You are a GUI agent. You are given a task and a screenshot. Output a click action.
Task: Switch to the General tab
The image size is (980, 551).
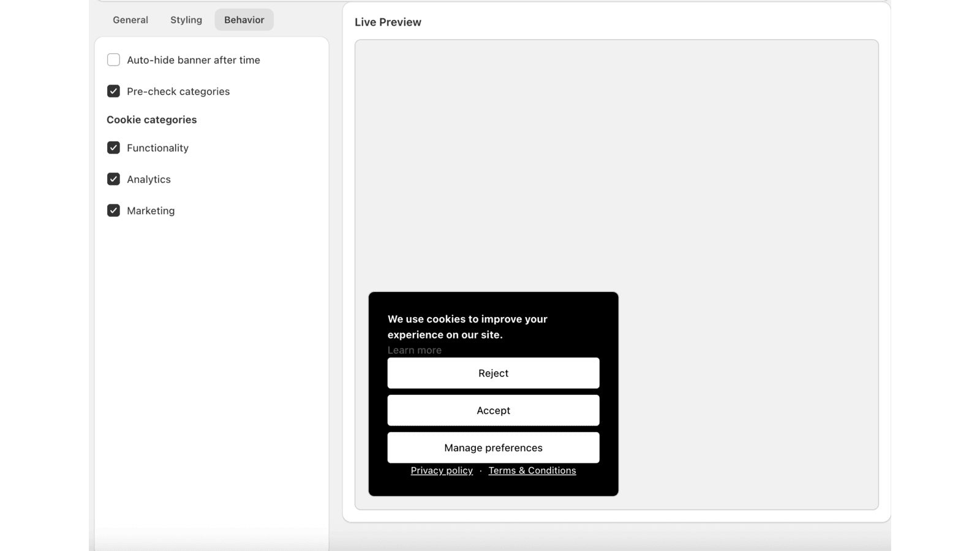coord(130,20)
